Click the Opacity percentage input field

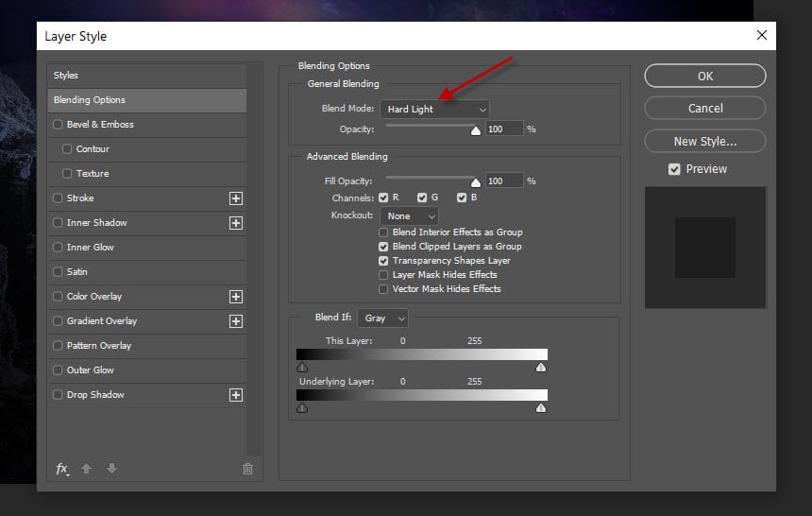(x=504, y=129)
